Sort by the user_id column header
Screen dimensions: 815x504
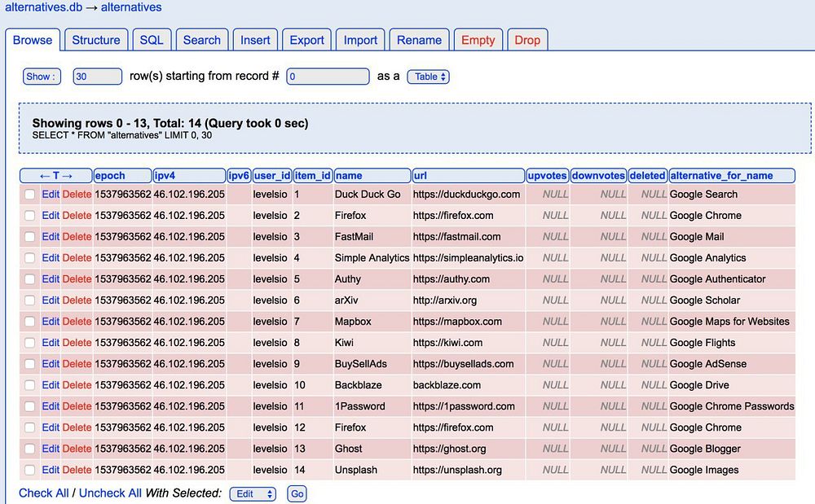[x=272, y=175]
